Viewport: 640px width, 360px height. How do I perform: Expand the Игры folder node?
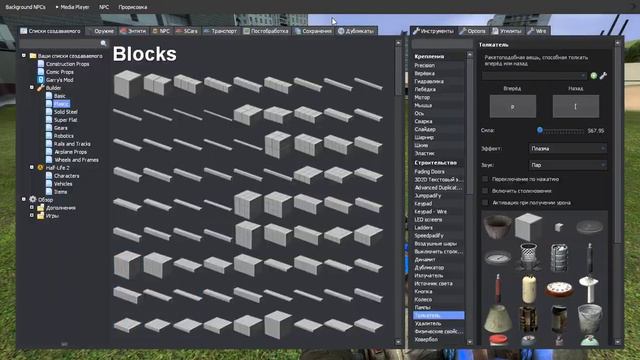[x=32, y=216]
